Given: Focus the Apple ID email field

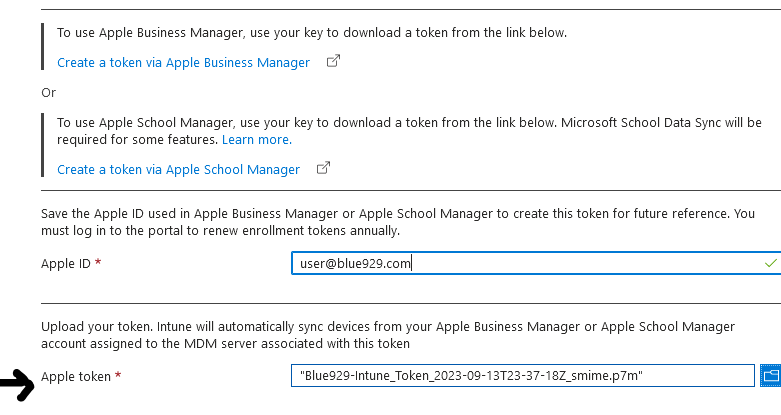Looking at the screenshot, I should pyautogui.click(x=520, y=263).
